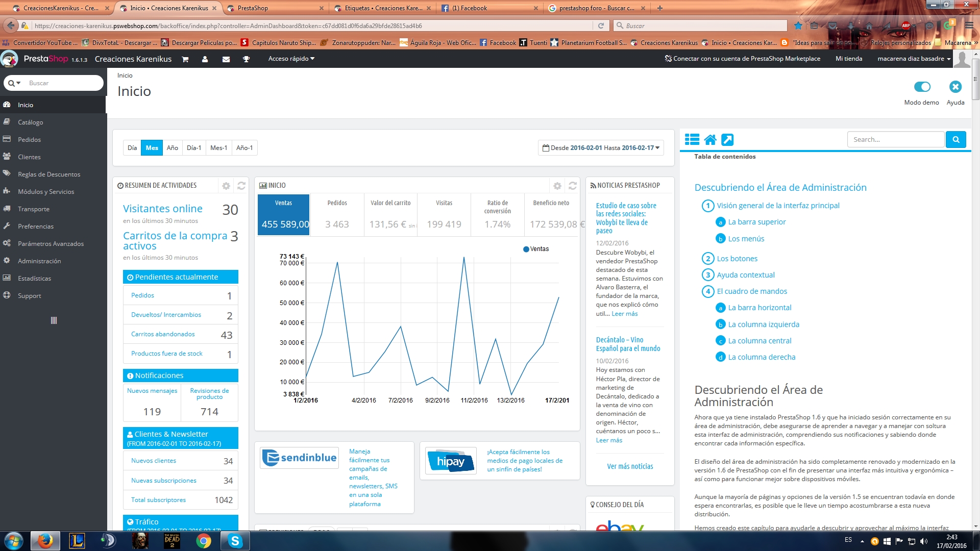980x551 pixels.
Task: Click the help panel home icon
Action: [x=710, y=139]
